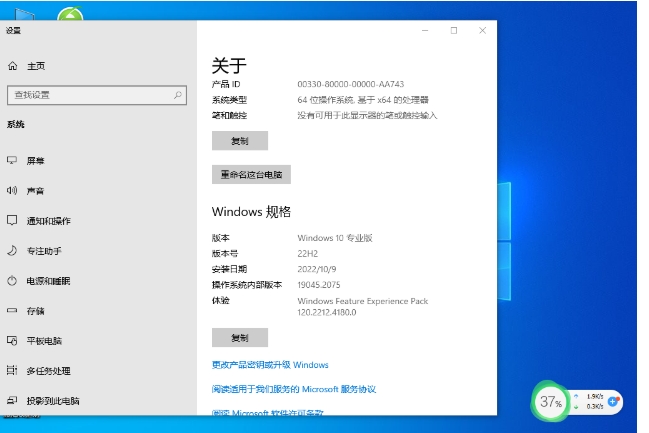The image size is (649, 433).
Task: Click the 重命名这台电脑 button
Action: point(251,174)
